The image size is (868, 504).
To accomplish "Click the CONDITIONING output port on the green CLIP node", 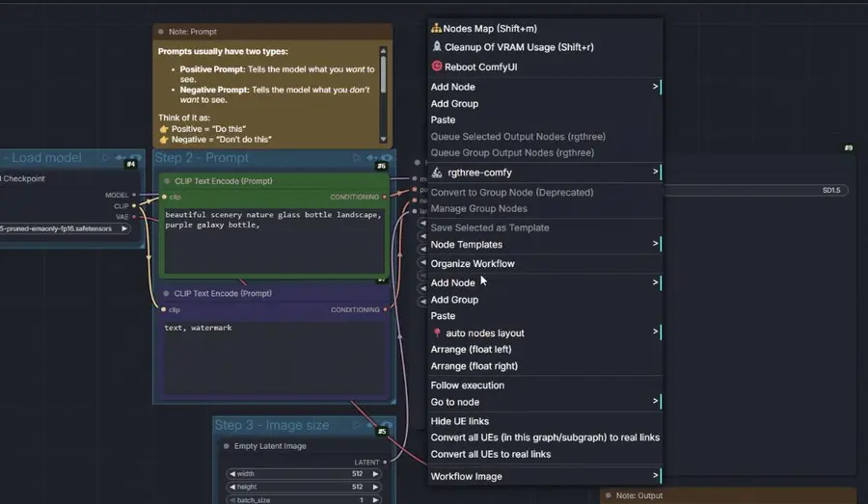I will (385, 197).
